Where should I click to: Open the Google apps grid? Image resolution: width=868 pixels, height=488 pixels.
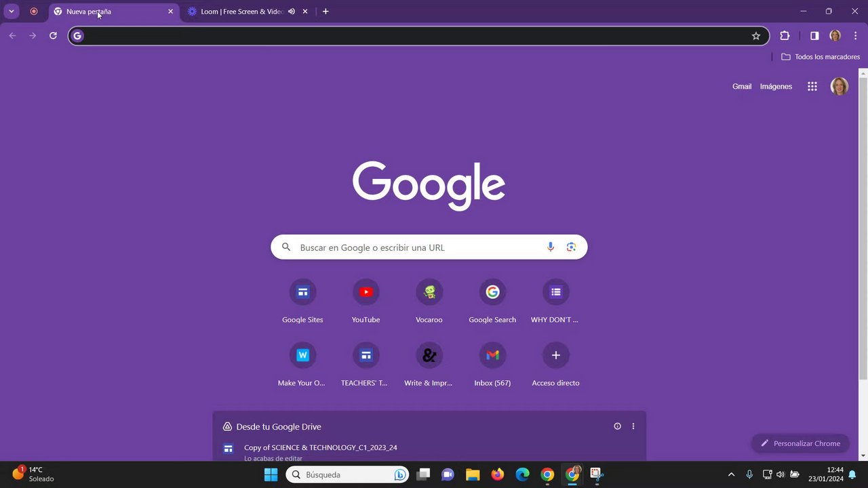tap(812, 86)
